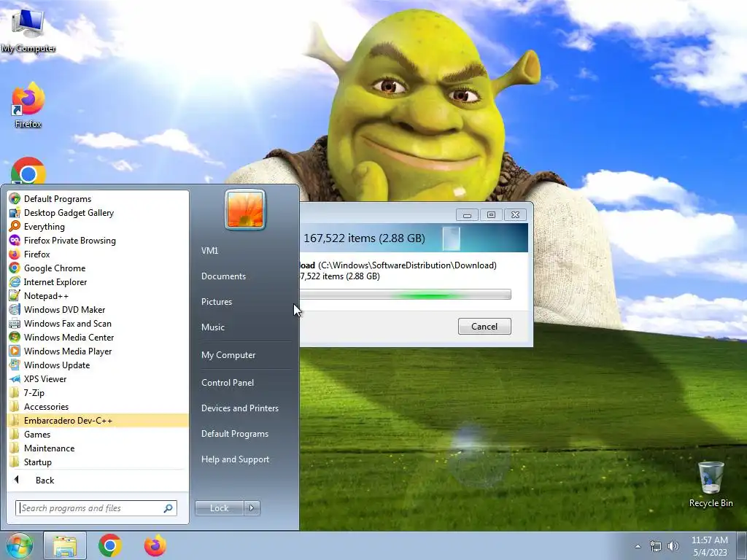
Task: Click the Default Programs icon in programs list
Action: coord(15,198)
